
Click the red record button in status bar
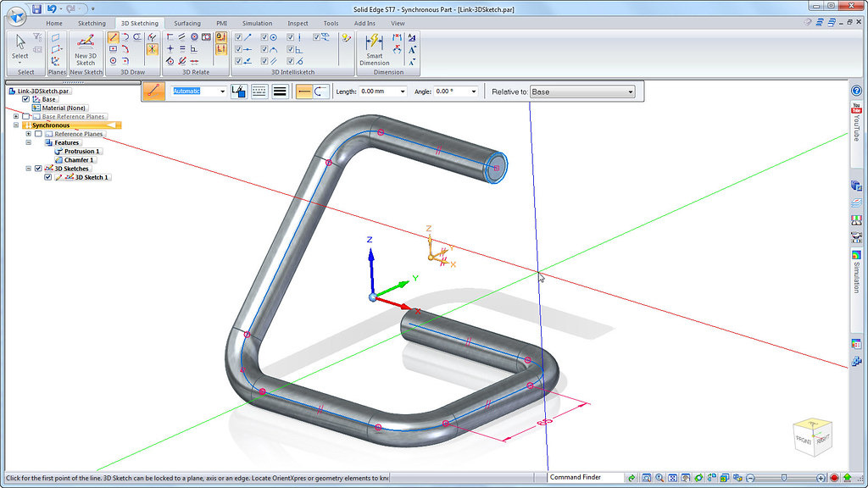tap(834, 478)
